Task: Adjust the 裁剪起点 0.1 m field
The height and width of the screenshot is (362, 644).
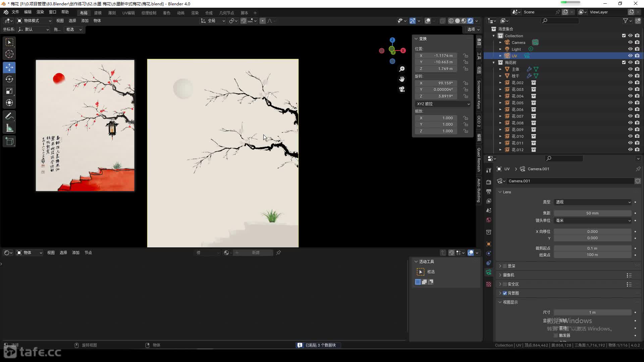Action: [x=593, y=248]
